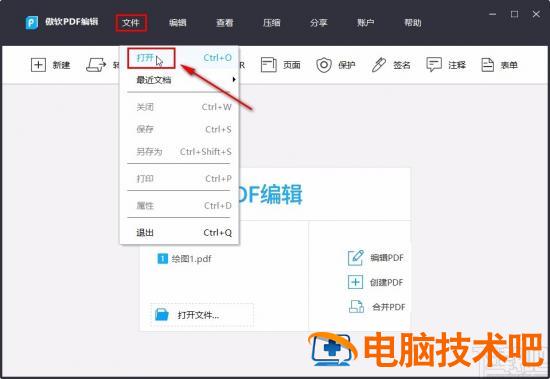Choose 关闭 Ctrl+W menu entry
The width and height of the screenshot is (550, 379).
pos(180,107)
